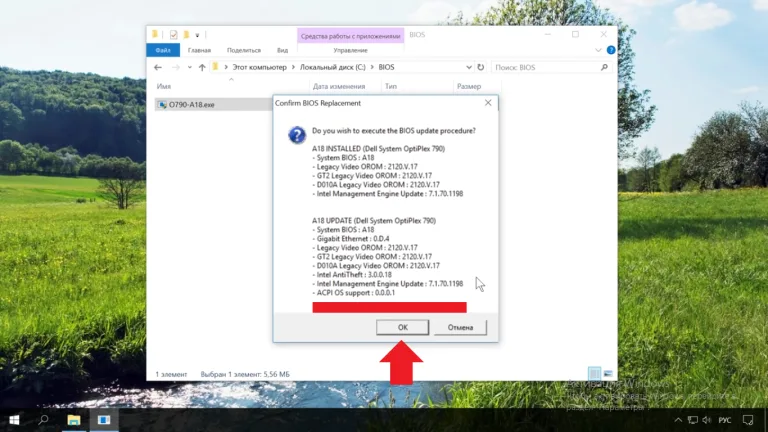
Task: Close the Confirm BIOS Replacement dialog
Action: point(488,103)
